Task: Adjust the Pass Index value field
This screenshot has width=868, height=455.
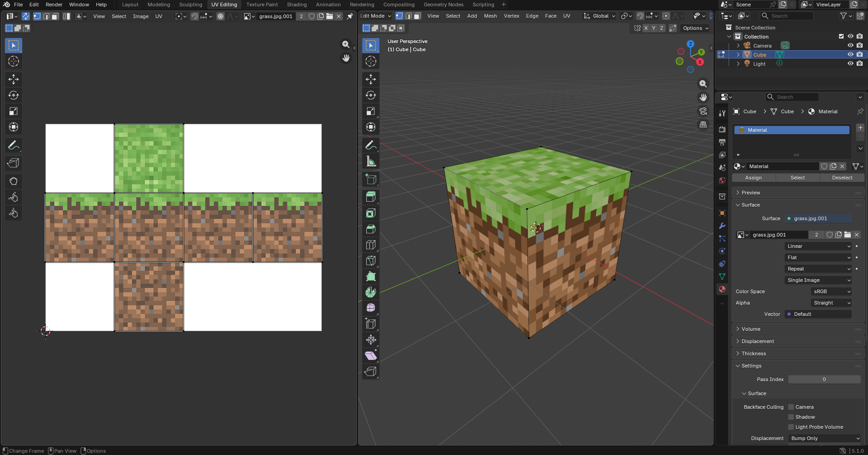Action: pyautogui.click(x=824, y=379)
